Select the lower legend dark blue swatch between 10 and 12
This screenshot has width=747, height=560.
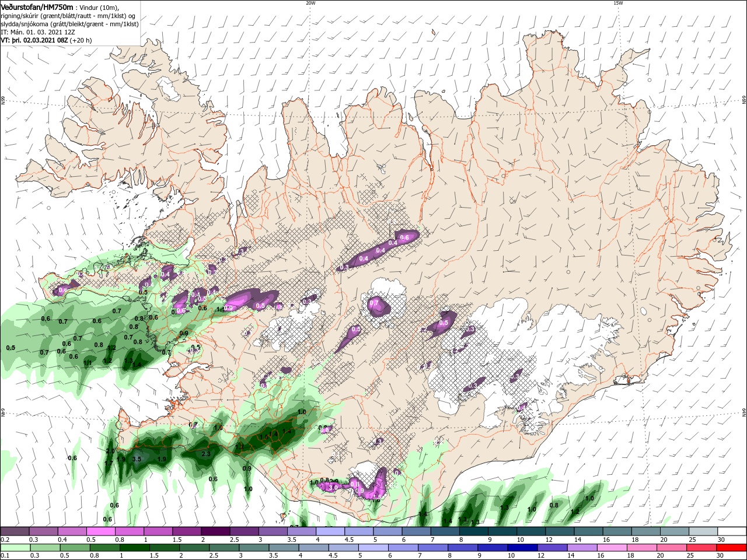point(523,548)
